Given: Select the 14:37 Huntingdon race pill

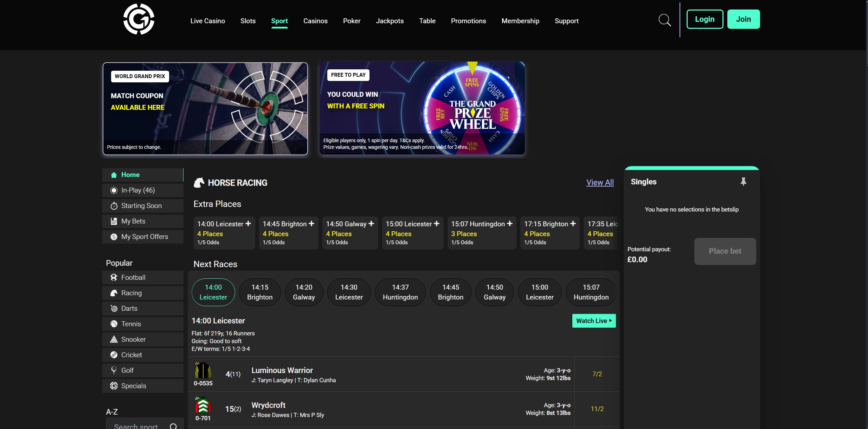Looking at the screenshot, I should pos(400,292).
